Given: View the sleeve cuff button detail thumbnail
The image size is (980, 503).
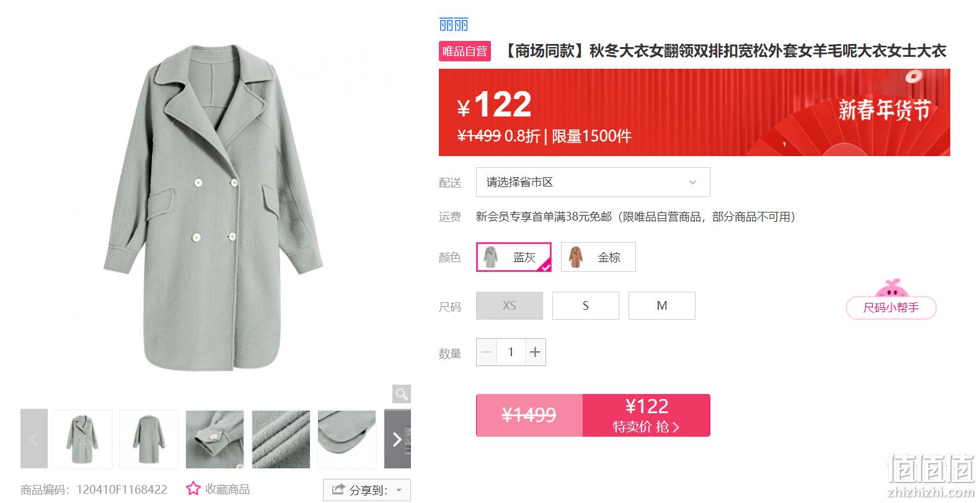Looking at the screenshot, I should pos(215,439).
